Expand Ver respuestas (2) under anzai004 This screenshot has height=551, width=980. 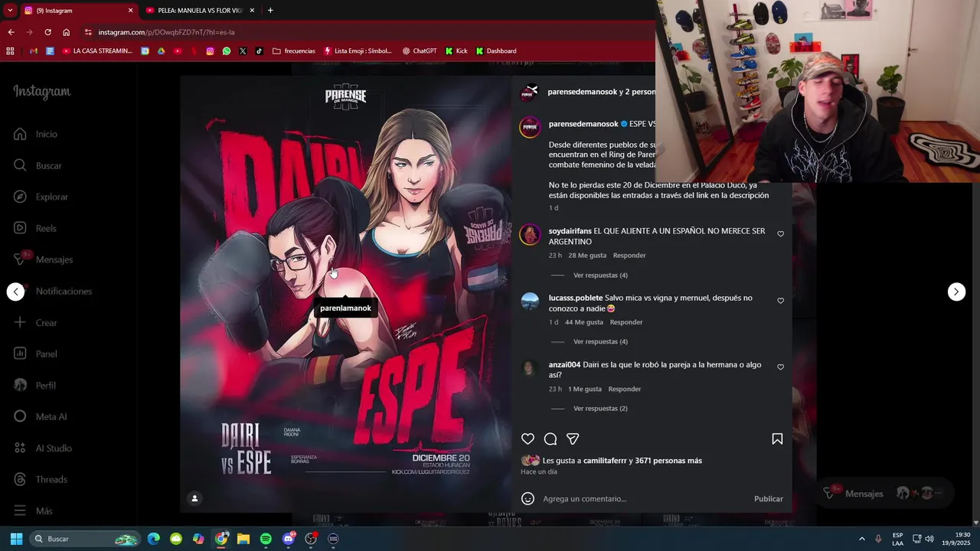(600, 409)
